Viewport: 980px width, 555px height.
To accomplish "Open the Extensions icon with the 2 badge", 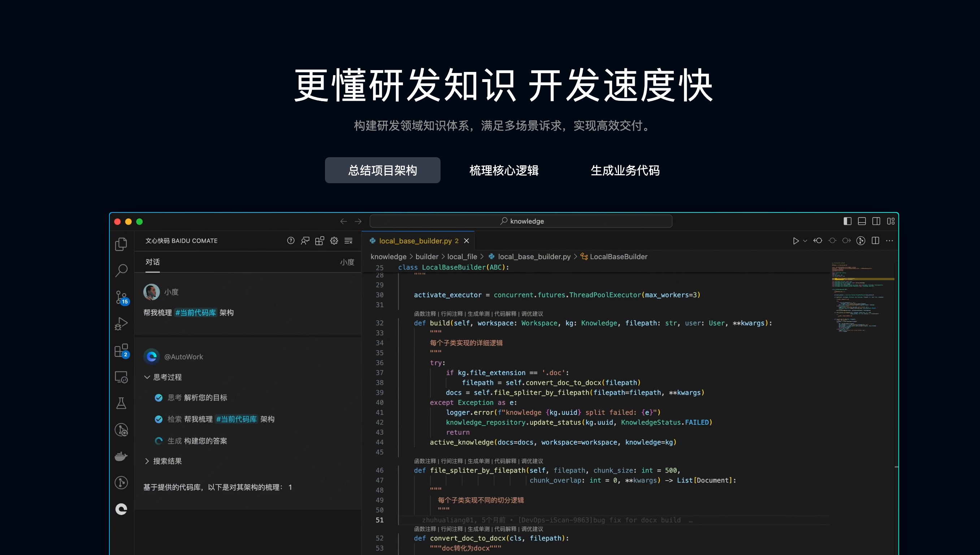I will (x=121, y=350).
